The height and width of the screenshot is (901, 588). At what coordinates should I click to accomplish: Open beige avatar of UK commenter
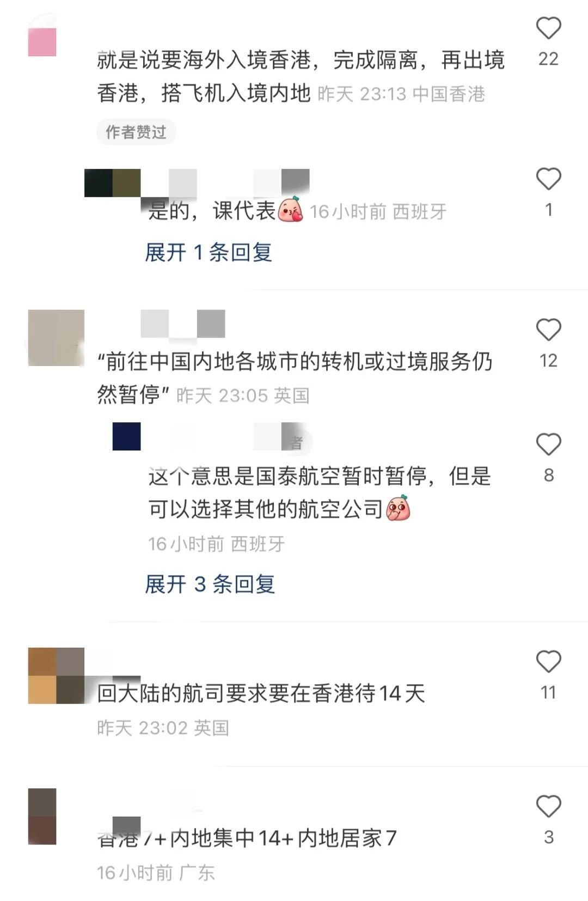pyautogui.click(x=56, y=338)
